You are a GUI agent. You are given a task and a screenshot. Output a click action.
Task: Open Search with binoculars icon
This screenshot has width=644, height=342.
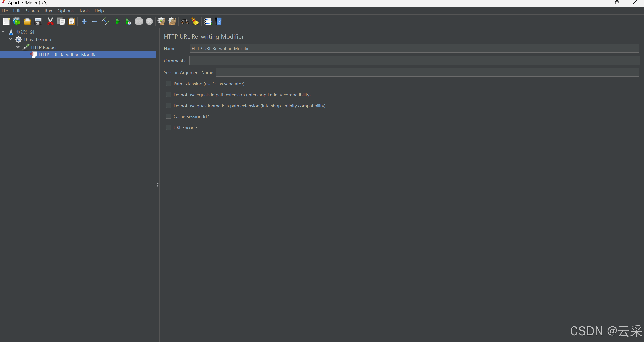pos(185,21)
